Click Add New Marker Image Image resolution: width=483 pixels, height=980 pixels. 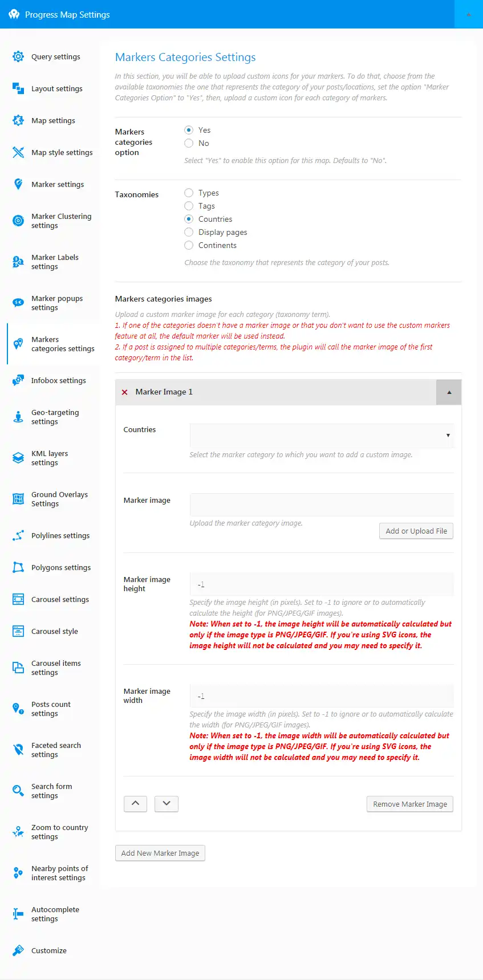[x=160, y=853]
